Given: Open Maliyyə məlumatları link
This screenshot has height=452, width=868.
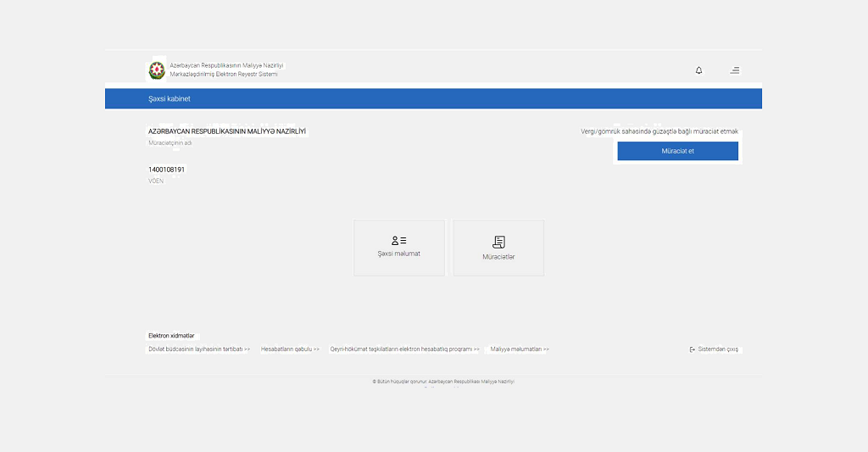Looking at the screenshot, I should 520,349.
